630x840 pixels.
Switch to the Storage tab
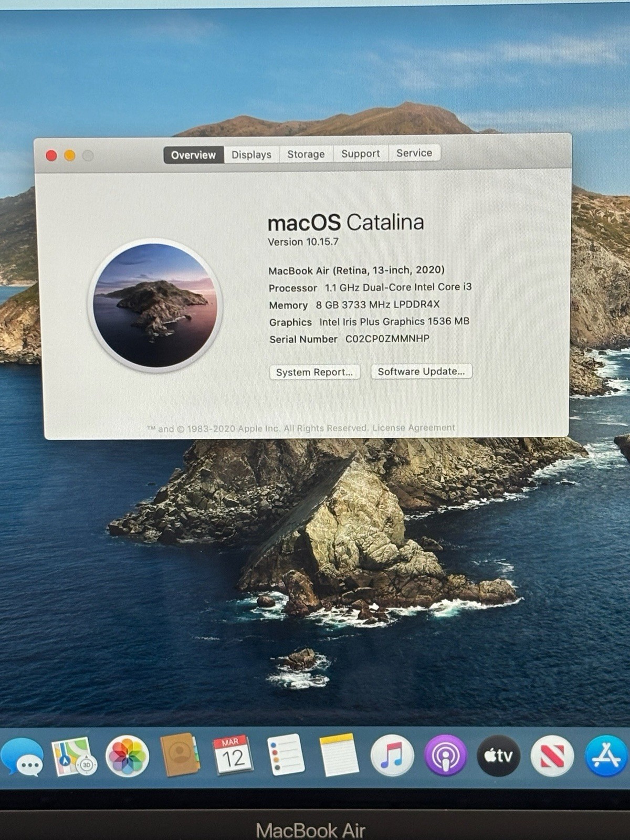point(306,154)
